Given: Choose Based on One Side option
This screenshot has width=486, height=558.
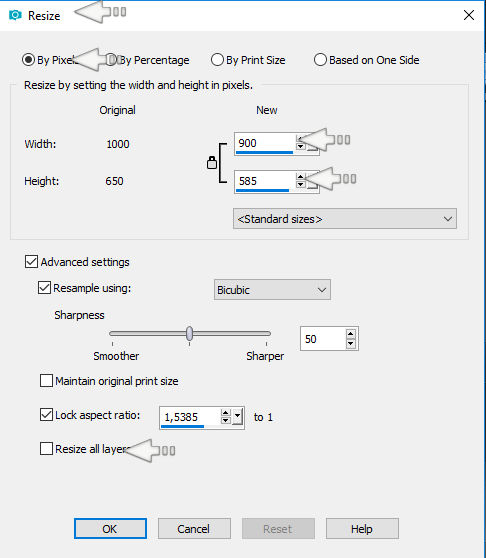Looking at the screenshot, I should pos(366,60).
